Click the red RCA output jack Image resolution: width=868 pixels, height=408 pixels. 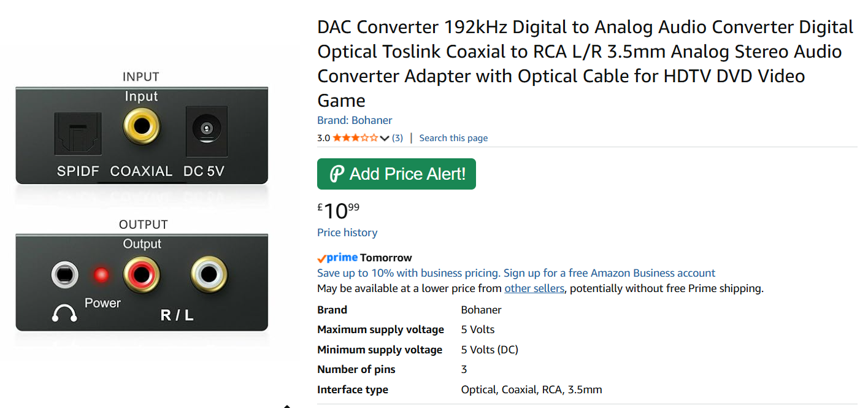tap(142, 274)
